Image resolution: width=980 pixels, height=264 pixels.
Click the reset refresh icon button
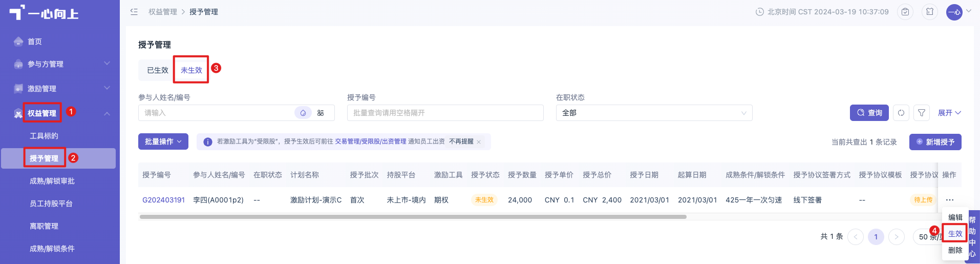pyautogui.click(x=901, y=113)
